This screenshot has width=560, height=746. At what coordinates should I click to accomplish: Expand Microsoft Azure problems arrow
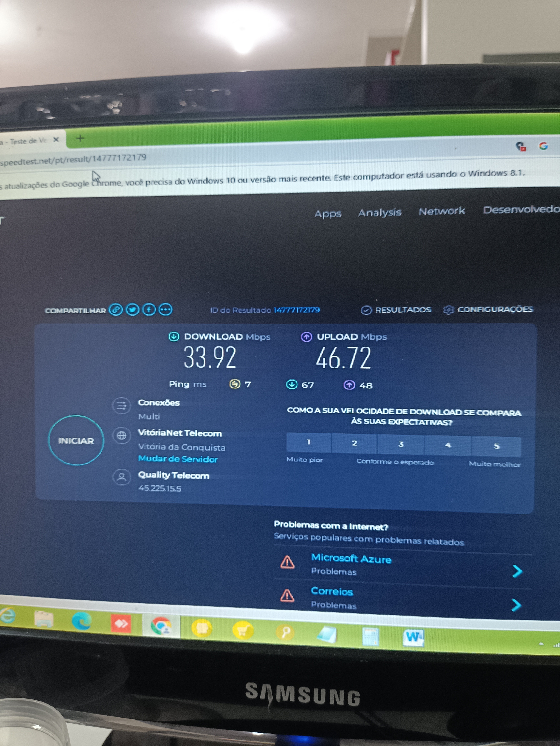517,571
